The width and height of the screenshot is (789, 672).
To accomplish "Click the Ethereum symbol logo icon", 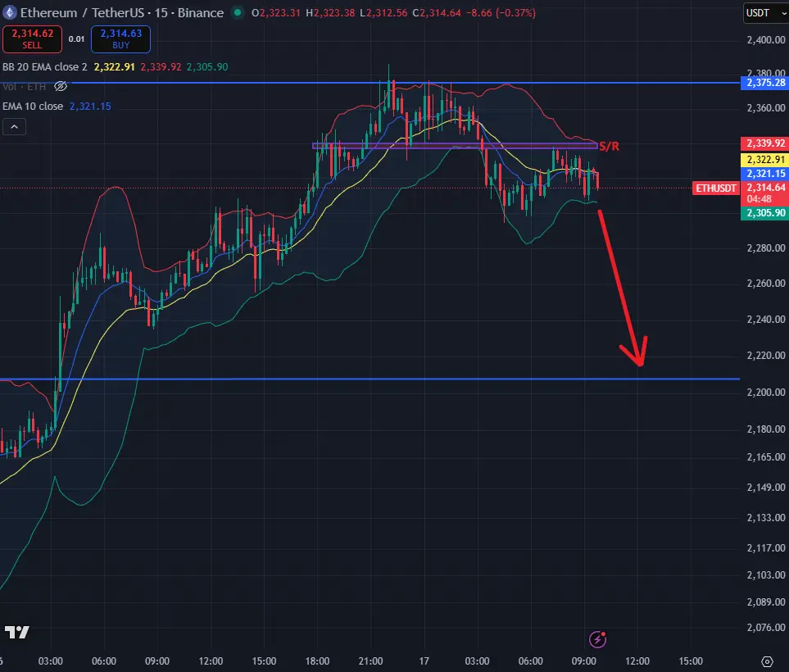I will click(x=10, y=12).
